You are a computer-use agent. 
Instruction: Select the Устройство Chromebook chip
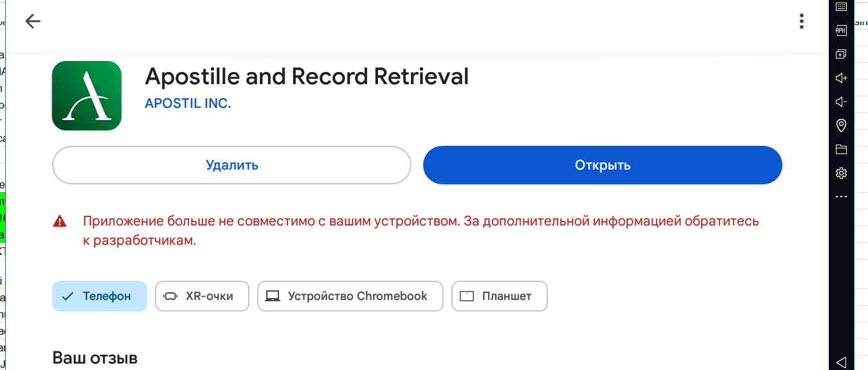click(x=350, y=296)
